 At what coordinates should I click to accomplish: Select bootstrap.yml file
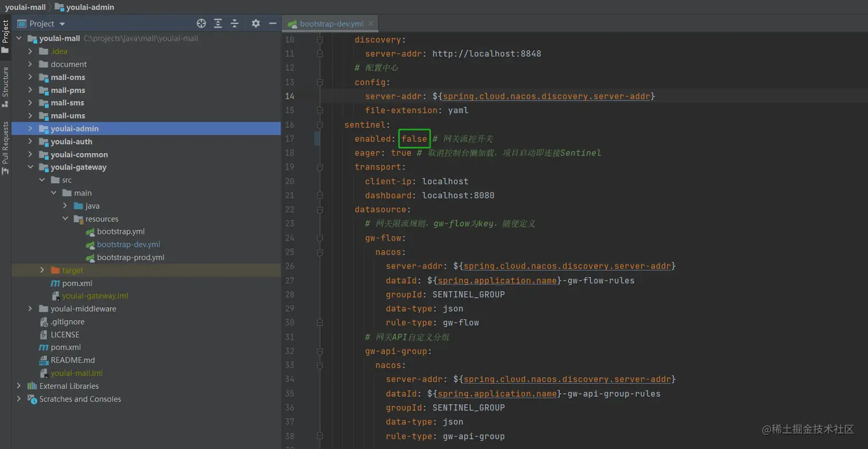[121, 231]
